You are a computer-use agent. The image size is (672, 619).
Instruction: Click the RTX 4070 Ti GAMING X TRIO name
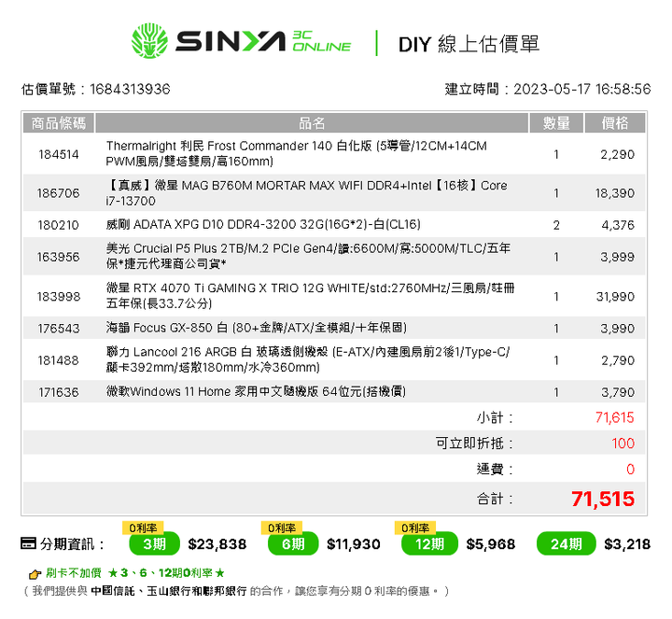(x=310, y=296)
